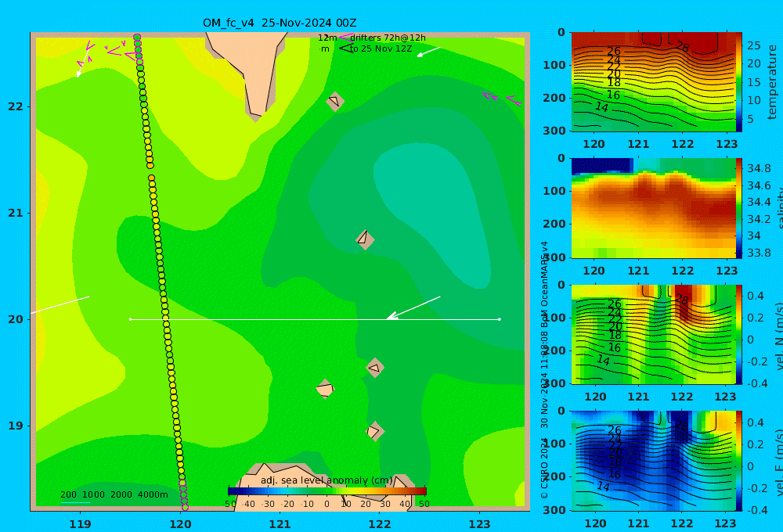The image size is (783, 532).
Task: Click the temperature colorbar
Action: 739,82
